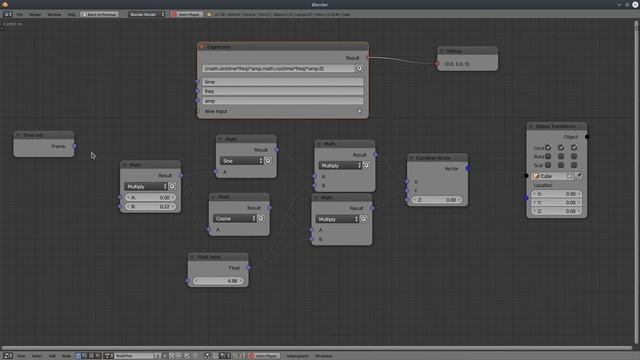The height and width of the screenshot is (360, 640).
Task: Open Sine operation dropdown
Action: [242, 161]
